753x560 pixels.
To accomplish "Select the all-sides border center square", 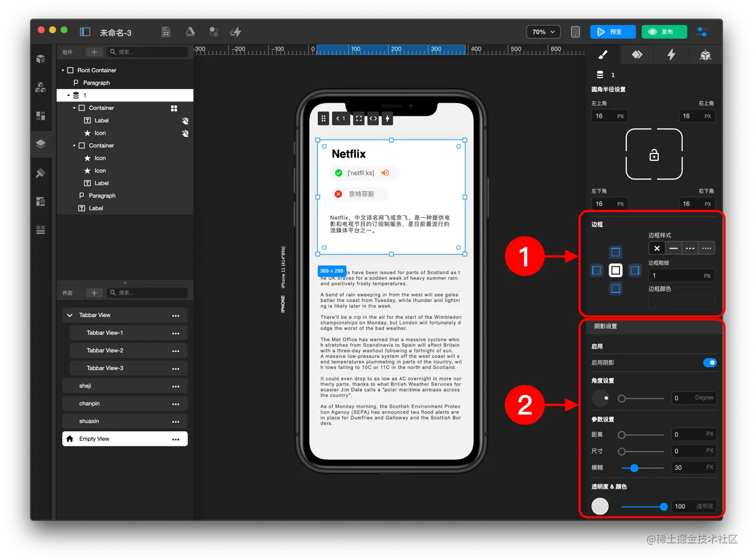I will pos(616,270).
